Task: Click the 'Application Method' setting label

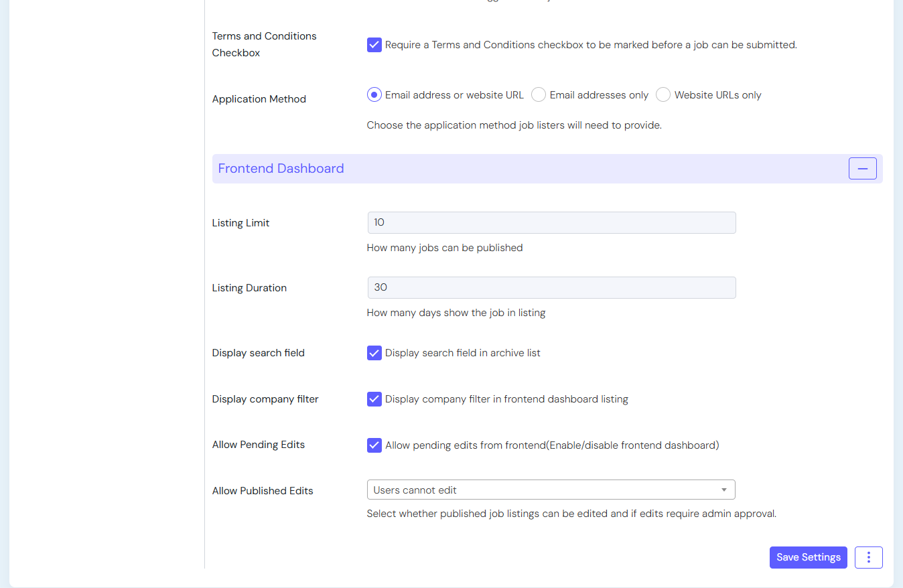Action: point(259,99)
